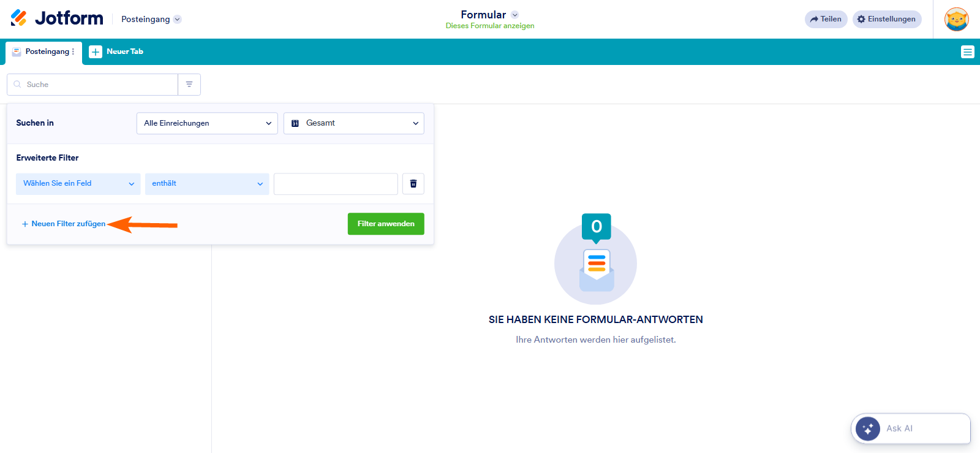Open the hamburger menu on teal bar
Screen dimensions: 980x453
pos(967,52)
